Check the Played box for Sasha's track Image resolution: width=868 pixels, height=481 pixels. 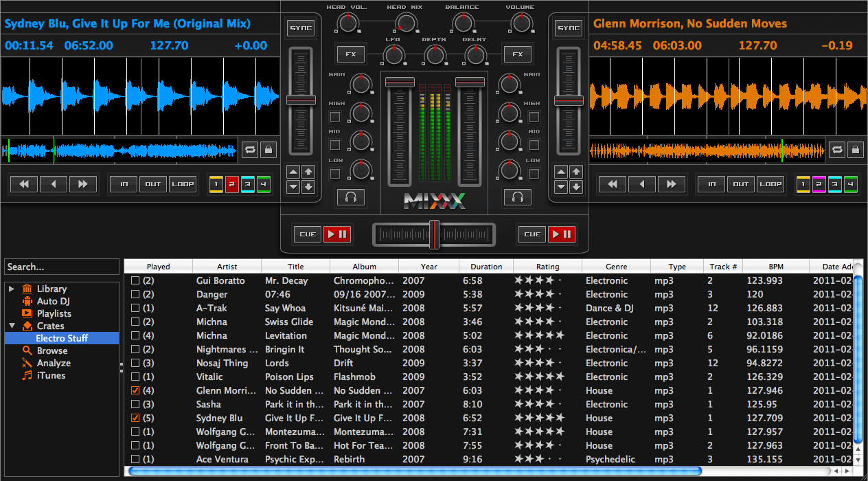[135, 404]
